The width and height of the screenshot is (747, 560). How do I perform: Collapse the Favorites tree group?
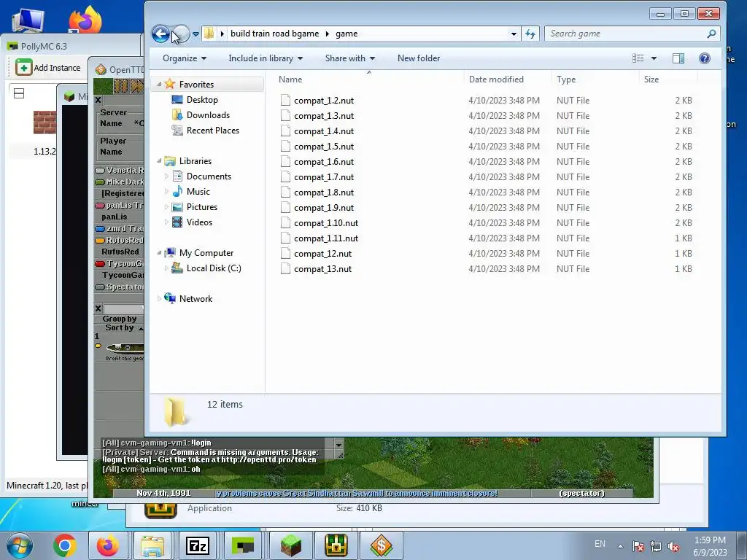pyautogui.click(x=159, y=85)
